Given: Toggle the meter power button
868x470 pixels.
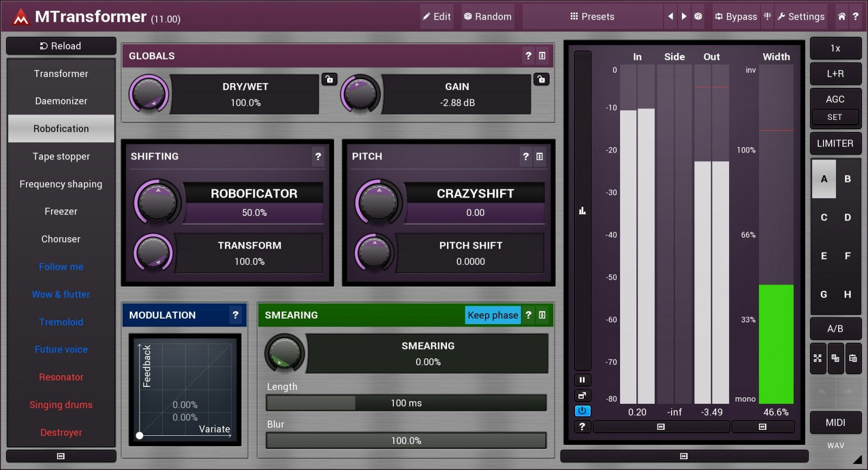Looking at the screenshot, I should (582, 411).
